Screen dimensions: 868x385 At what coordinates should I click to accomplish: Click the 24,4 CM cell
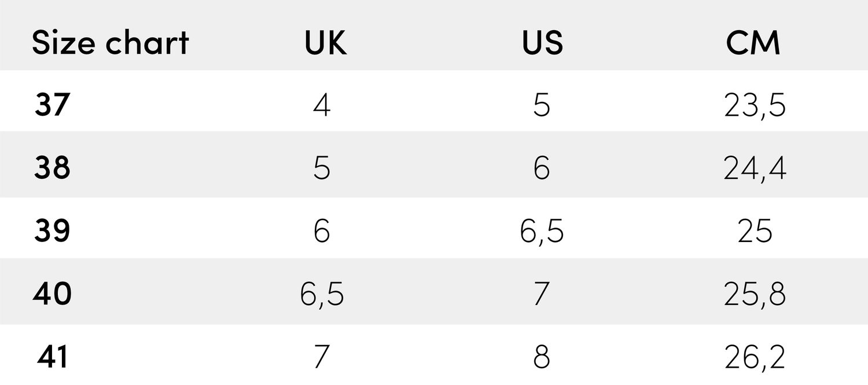coord(755,169)
